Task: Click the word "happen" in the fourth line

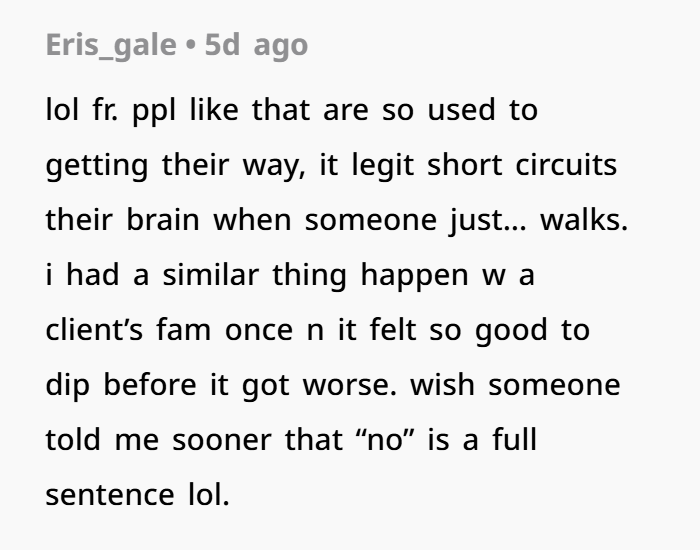Action: pos(414,276)
